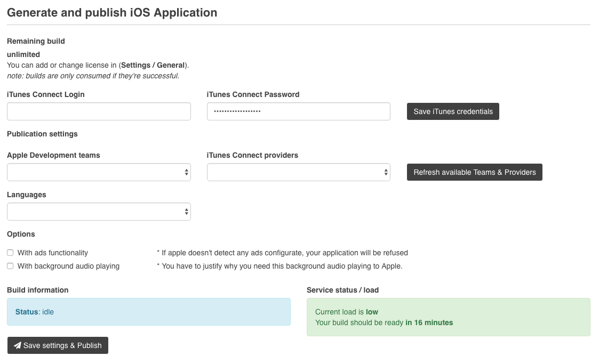599x364 pixels.
Task: Focus the iTunes Connect Login field
Action: click(x=99, y=111)
